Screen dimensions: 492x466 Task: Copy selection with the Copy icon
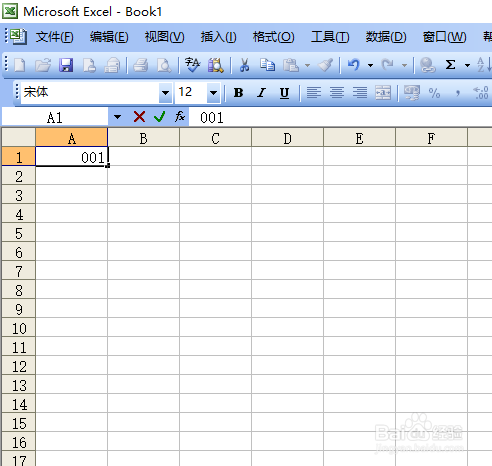click(267, 65)
